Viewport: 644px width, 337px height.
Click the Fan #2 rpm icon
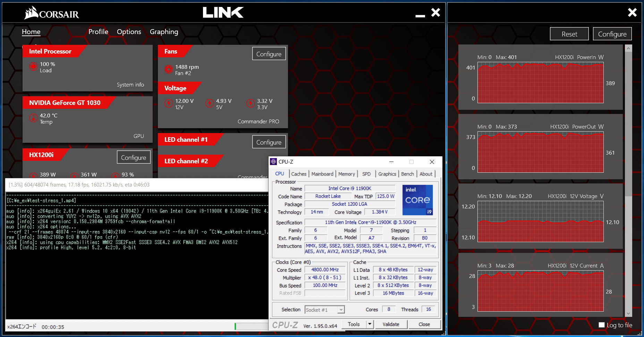169,69
